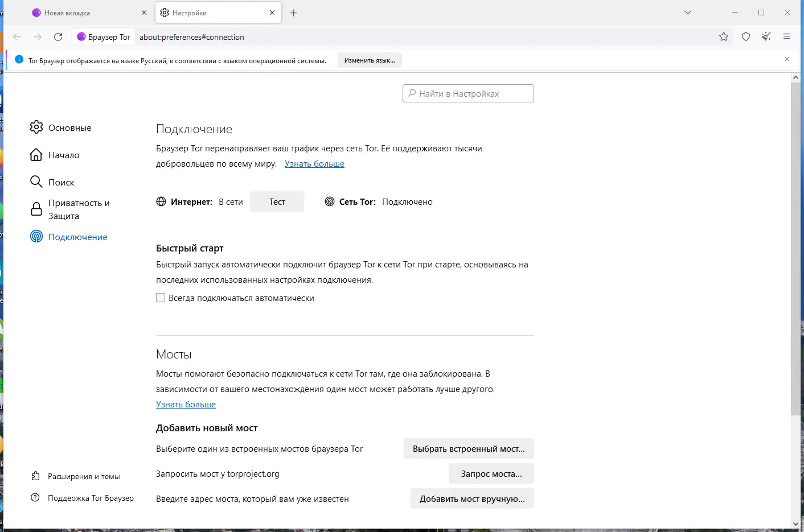
Task: Bookmark this page with the star icon
Action: pyautogui.click(x=724, y=37)
